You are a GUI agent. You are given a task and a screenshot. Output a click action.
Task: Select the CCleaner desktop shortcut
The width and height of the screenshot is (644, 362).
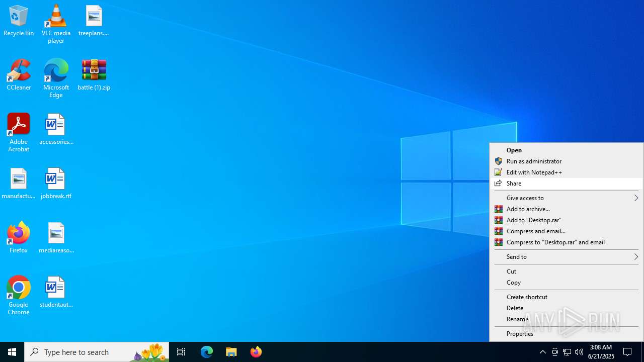(19, 75)
